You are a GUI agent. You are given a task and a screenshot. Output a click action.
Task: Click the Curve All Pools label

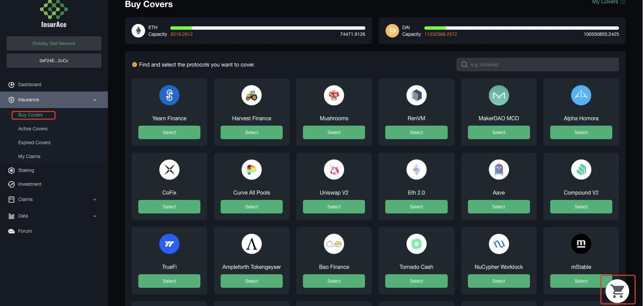point(252,193)
